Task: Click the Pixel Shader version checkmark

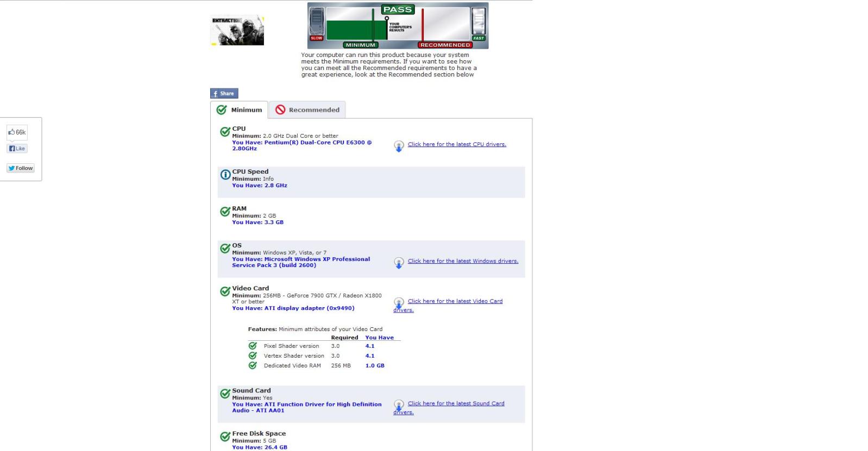Action: coord(253,346)
